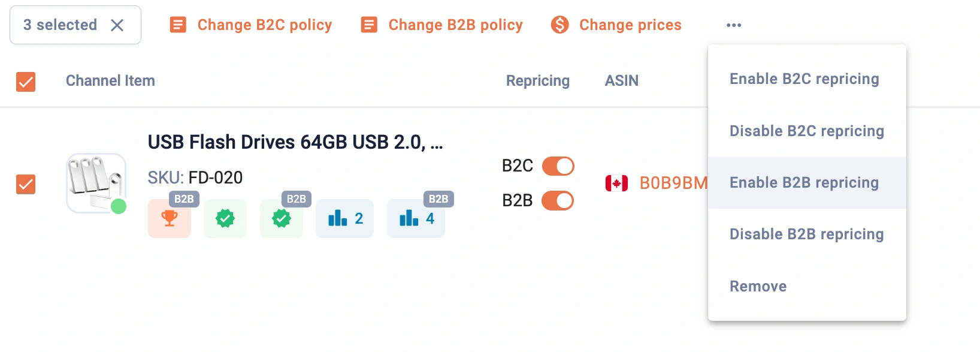Click the B2B green checkmark badge
The height and width of the screenshot is (352, 980).
(x=282, y=218)
